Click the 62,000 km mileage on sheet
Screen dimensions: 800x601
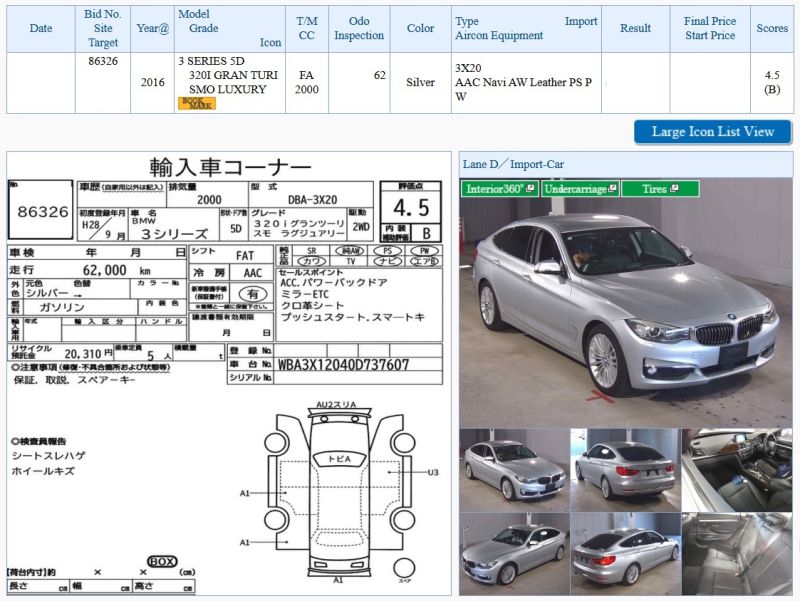click(x=117, y=270)
